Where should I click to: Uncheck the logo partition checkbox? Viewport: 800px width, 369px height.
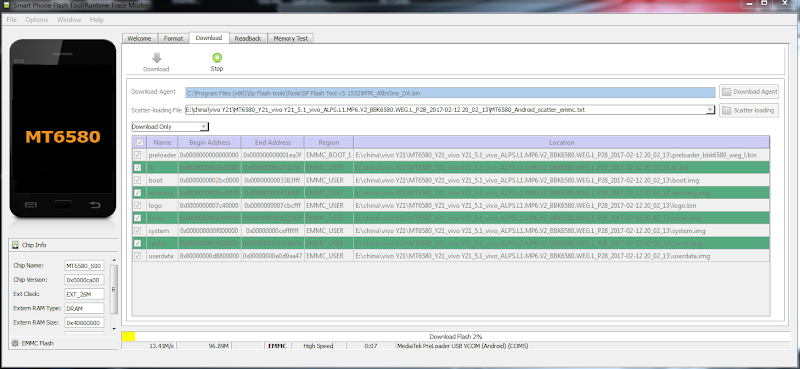(x=138, y=205)
